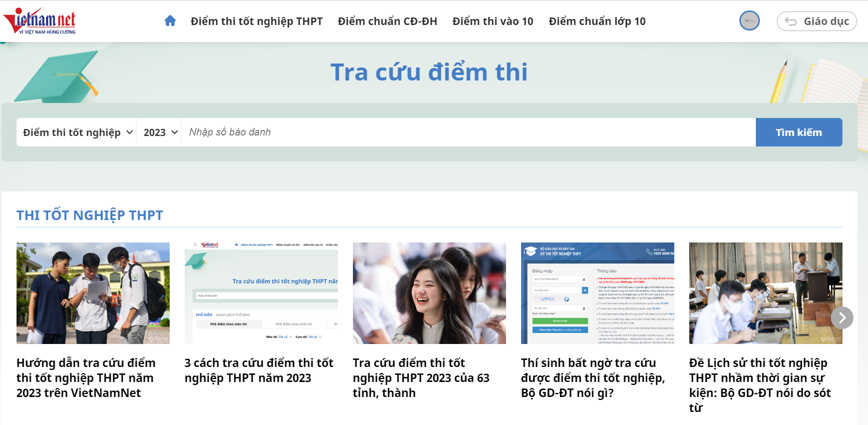Image resolution: width=868 pixels, height=425 pixels.
Task: Open article Đề Lịch sử thi tốt nghiệp
Action: click(760, 385)
